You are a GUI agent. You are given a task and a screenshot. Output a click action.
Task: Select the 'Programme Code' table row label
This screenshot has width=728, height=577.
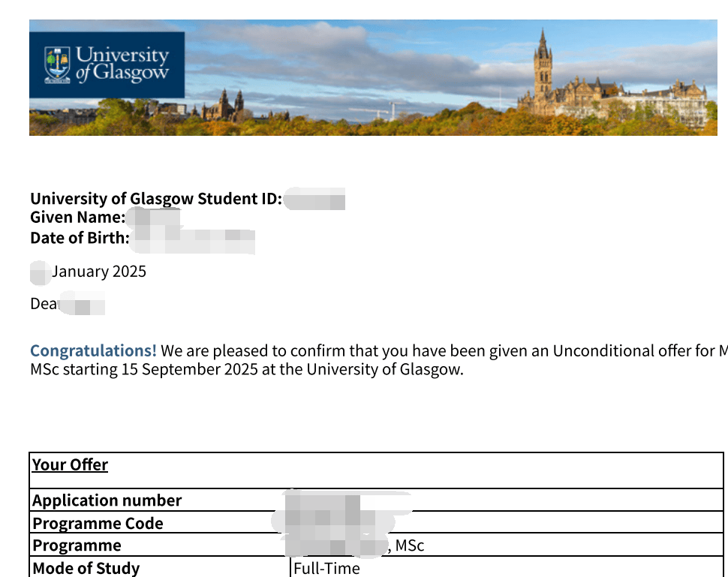click(x=98, y=524)
